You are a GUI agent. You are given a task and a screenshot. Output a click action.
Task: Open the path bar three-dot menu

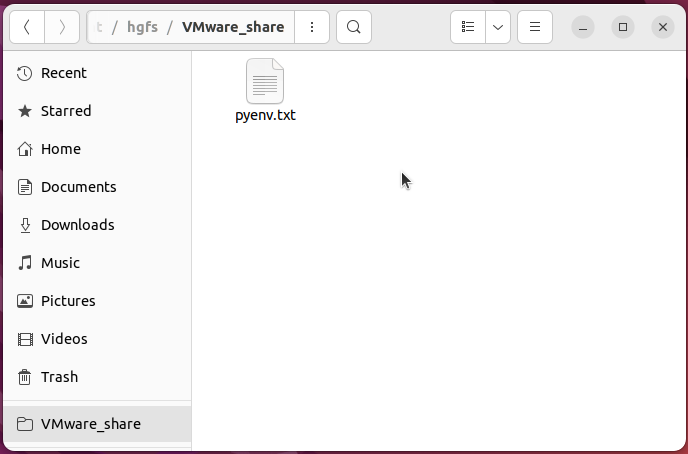[312, 27]
